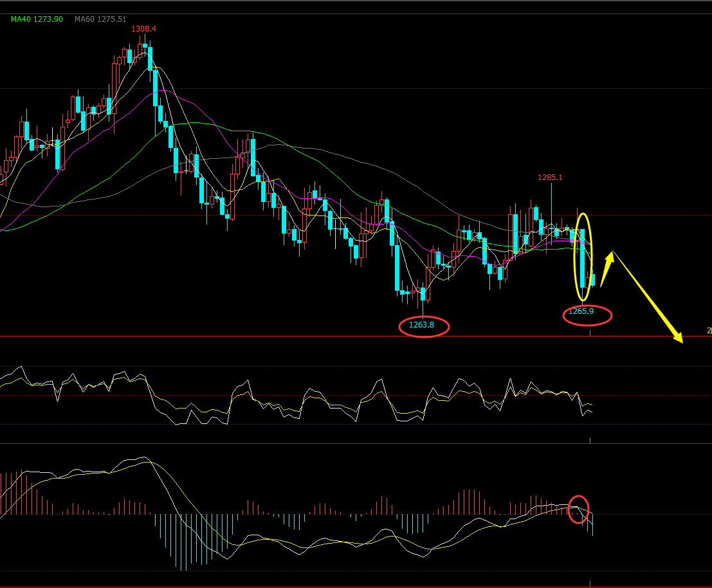
Task: Click the MA40 1273.90 indicator label
Action: coord(37,19)
